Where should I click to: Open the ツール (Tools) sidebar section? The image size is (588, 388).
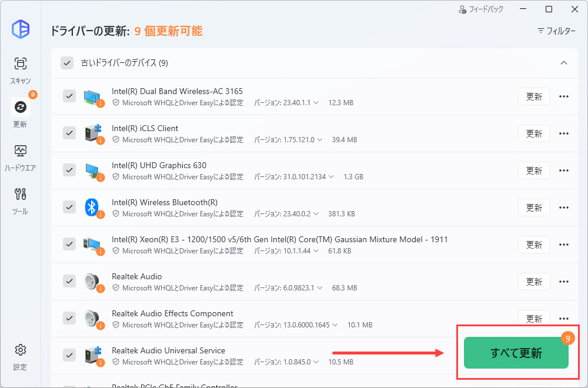[x=20, y=201]
